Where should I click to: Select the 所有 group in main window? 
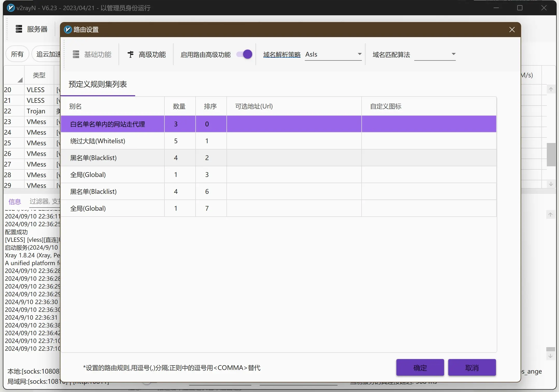[17, 54]
